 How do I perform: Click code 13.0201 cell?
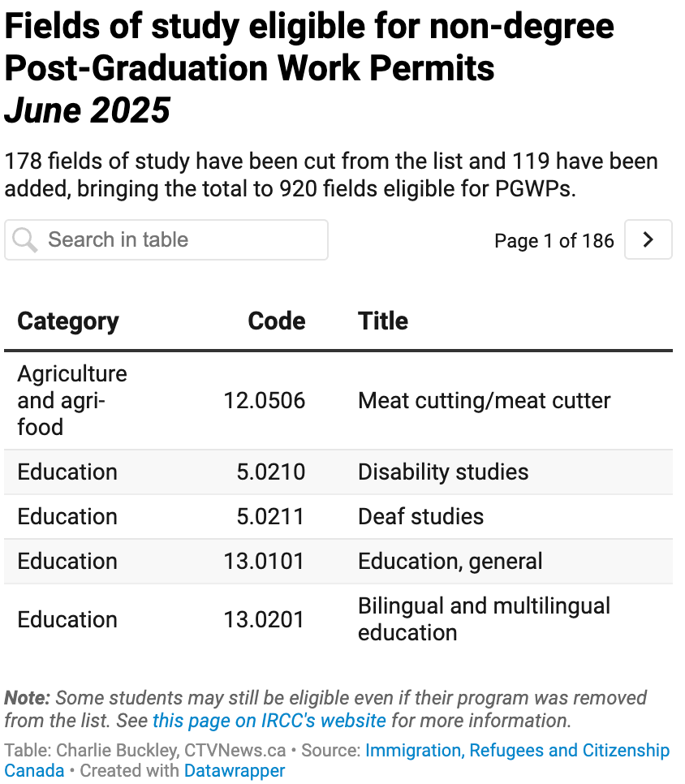[264, 619]
